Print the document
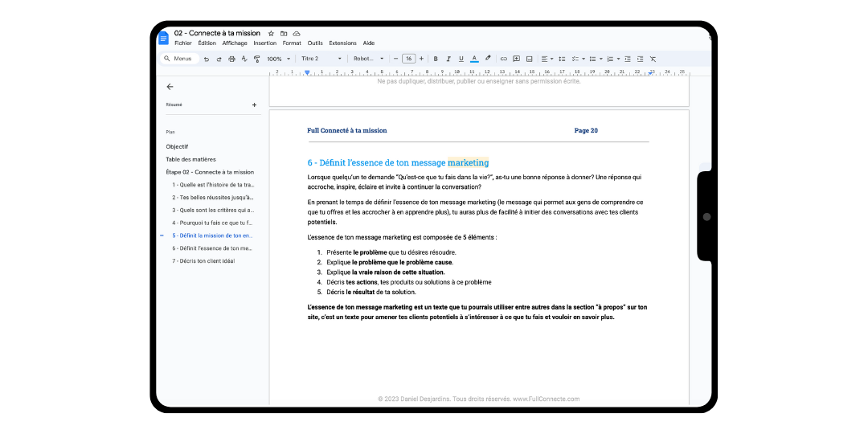This screenshot has height=434, width=868. (231, 59)
